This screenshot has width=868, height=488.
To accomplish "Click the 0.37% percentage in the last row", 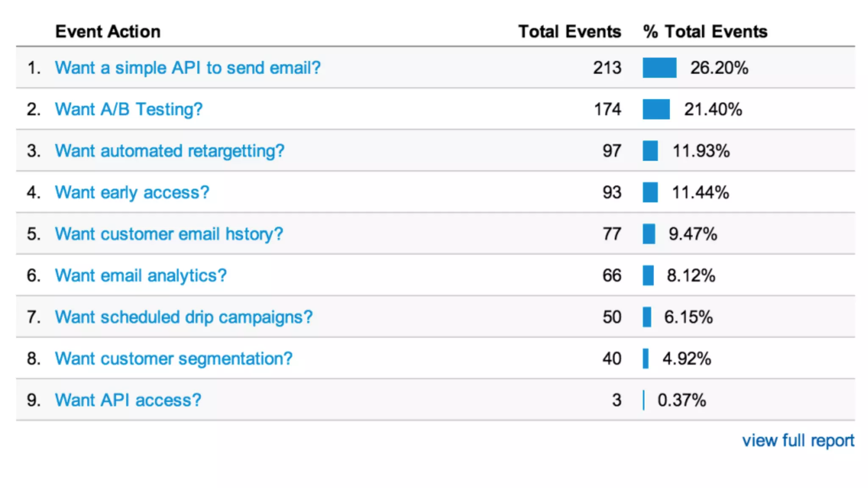I will pyautogui.click(x=682, y=400).
